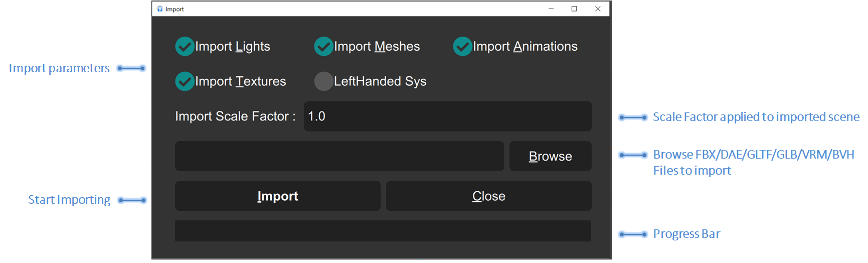
Task: Close the window using the X icon
Action: (x=598, y=9)
